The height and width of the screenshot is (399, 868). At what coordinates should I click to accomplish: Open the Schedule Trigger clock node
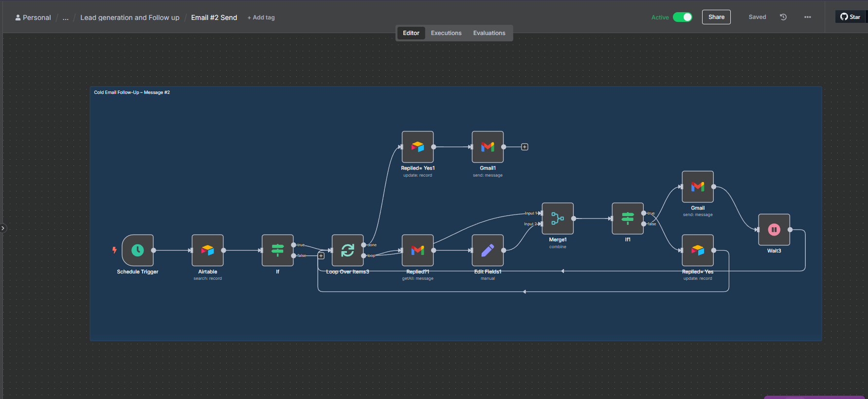[x=138, y=250]
